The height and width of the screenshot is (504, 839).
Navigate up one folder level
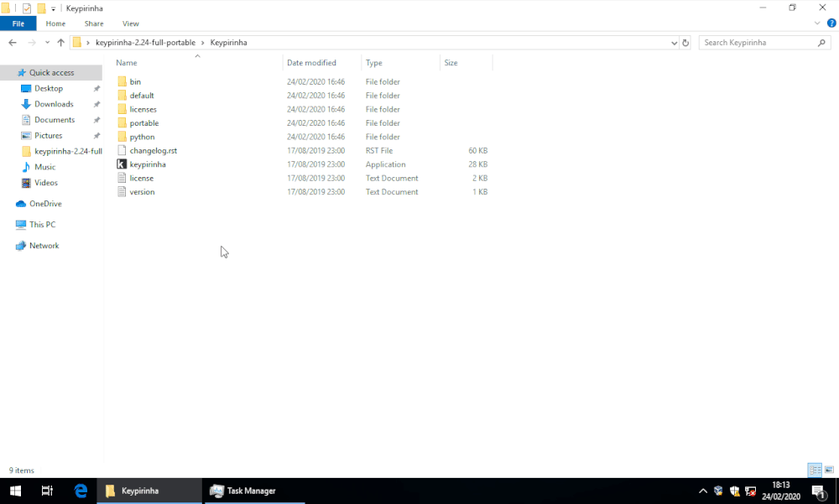tap(60, 43)
